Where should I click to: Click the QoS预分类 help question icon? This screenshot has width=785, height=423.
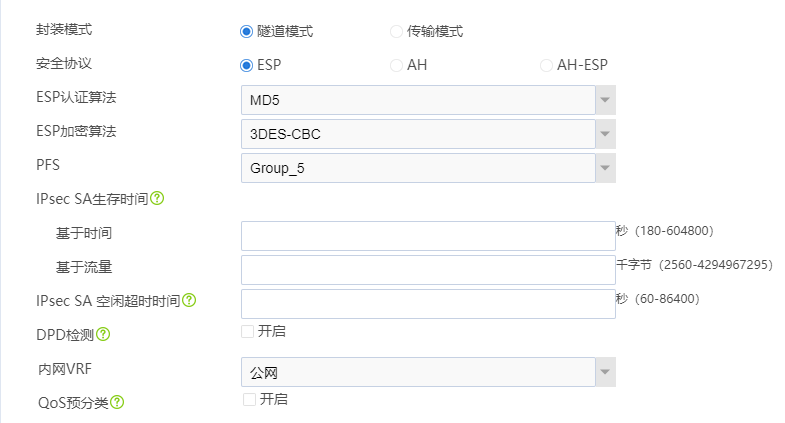117,402
